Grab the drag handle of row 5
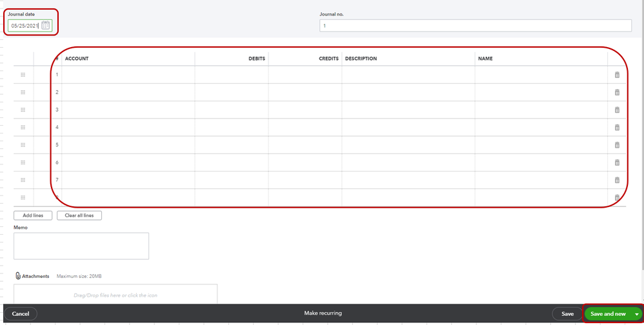644x325 pixels. [x=23, y=145]
